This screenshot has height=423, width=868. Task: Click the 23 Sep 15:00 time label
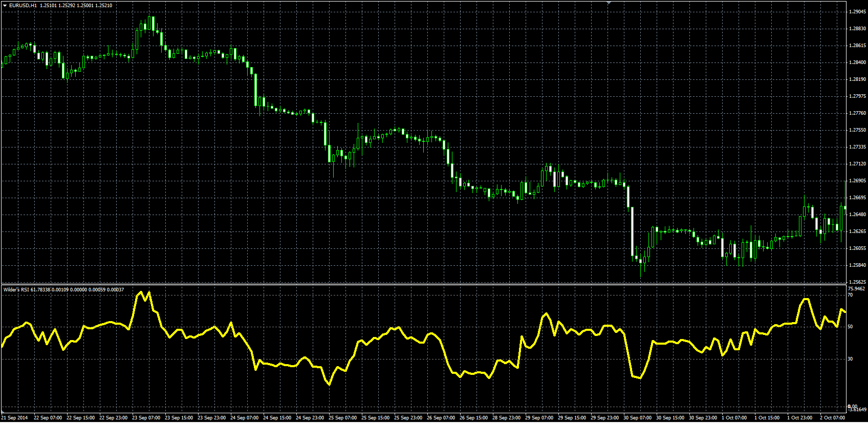click(179, 418)
